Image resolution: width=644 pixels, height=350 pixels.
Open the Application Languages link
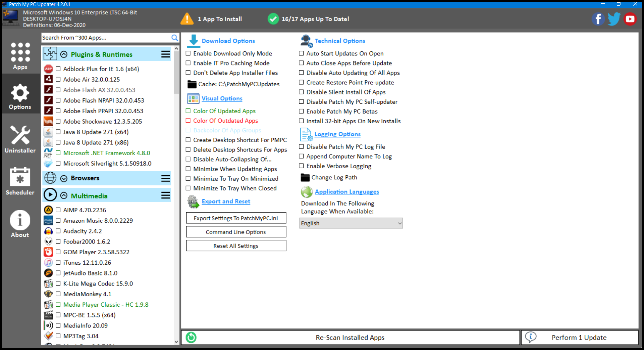click(x=347, y=191)
